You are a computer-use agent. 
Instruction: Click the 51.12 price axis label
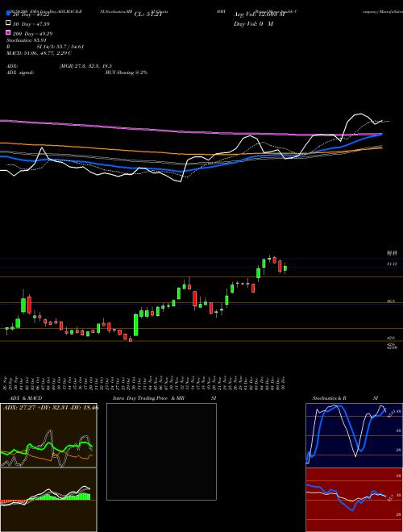392,264
